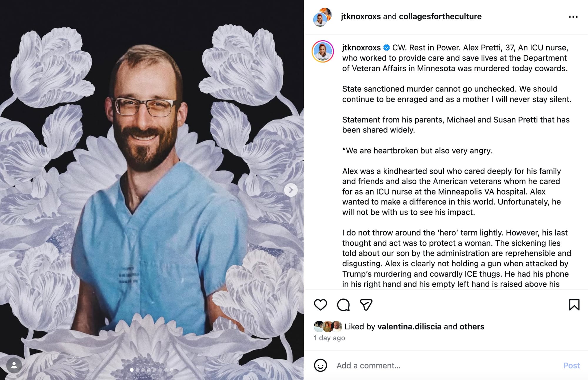
Task: Open comments with the speech bubble icon
Action: (343, 305)
